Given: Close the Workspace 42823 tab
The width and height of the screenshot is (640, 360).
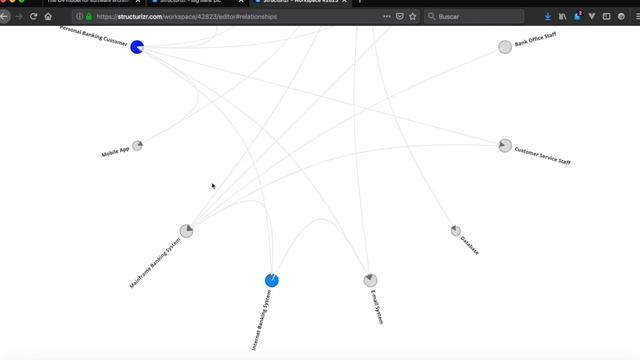Looking at the screenshot, I should click(344, 2).
